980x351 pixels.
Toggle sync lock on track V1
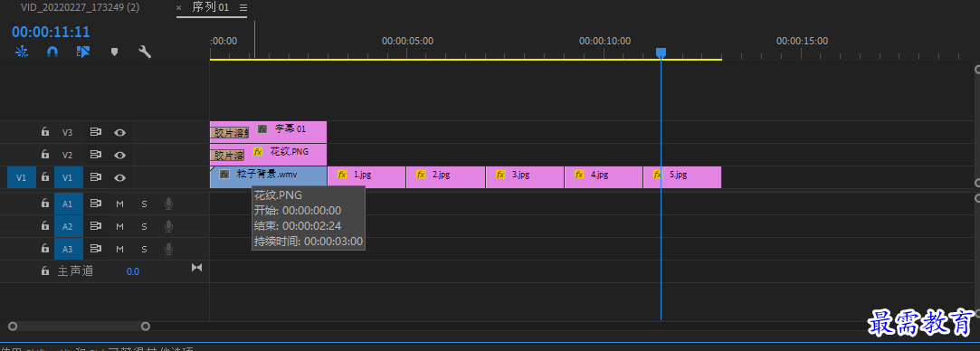(x=96, y=177)
